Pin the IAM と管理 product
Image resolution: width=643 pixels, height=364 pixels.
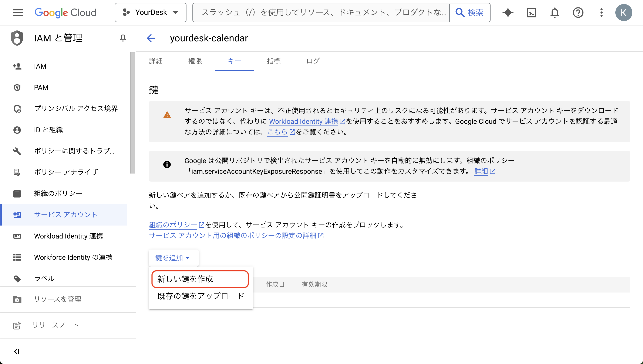coord(123,38)
